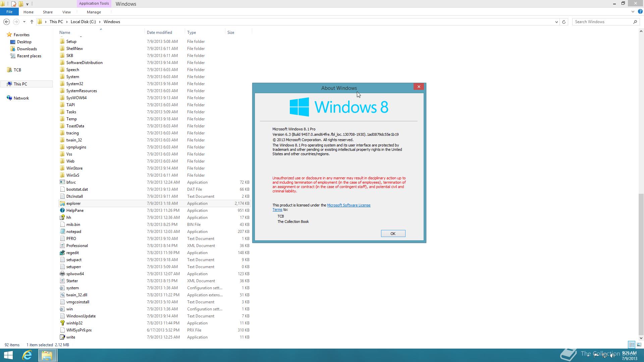This screenshot has height=362, width=644.
Task: Expand the address bar history dropdown
Action: pyautogui.click(x=556, y=22)
